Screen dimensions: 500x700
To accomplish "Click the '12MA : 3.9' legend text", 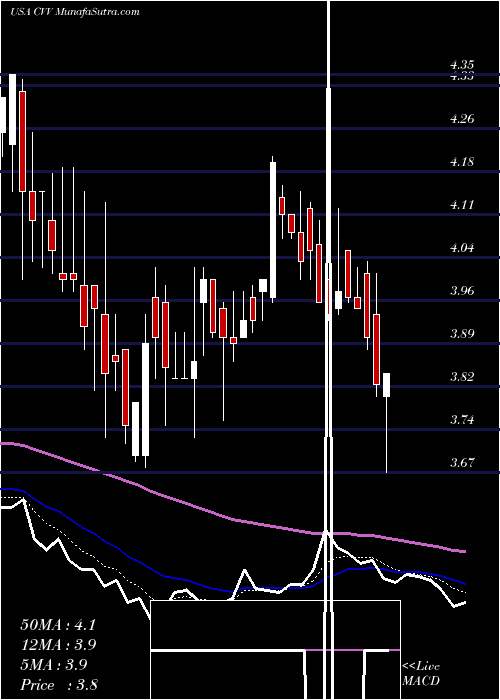I will [58, 645].
